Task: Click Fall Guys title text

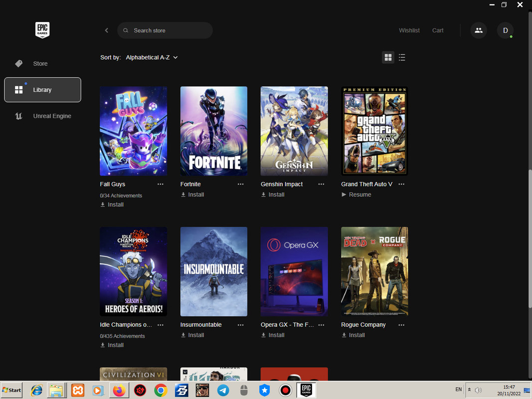Action: (x=113, y=184)
